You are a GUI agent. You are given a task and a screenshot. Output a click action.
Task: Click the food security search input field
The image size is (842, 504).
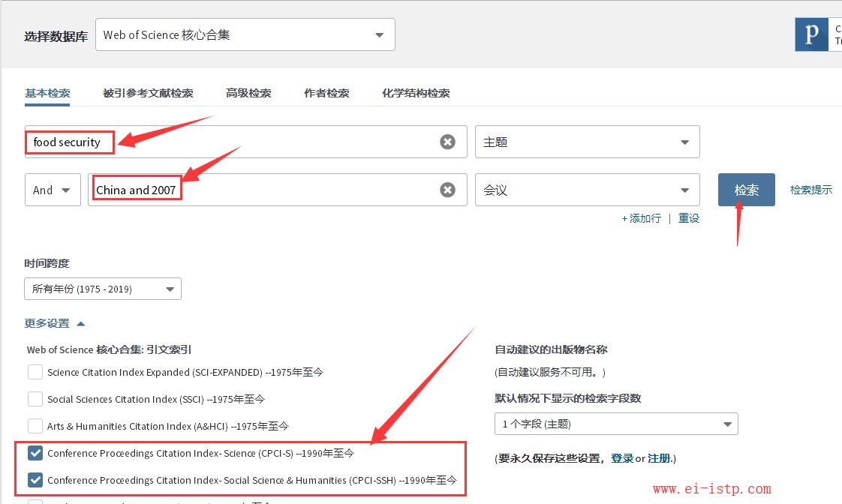(246, 142)
